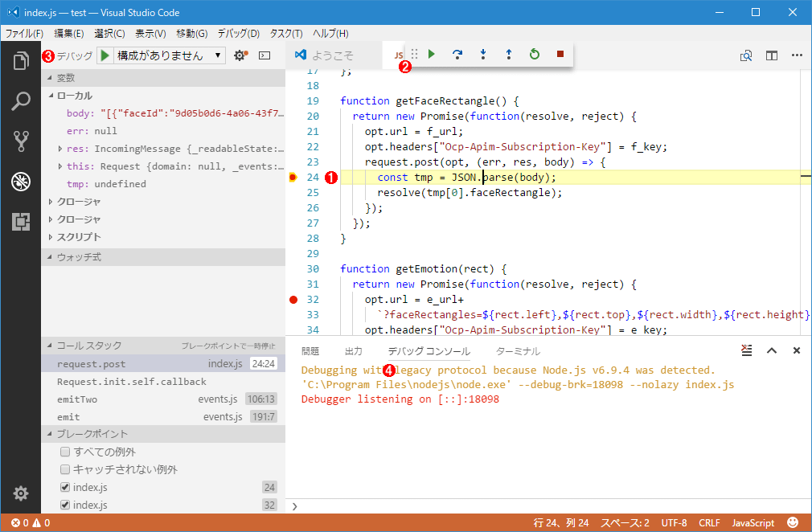This screenshot has width=812, height=532.
Task: Expand the スクリプト scope section
Action: pyautogui.click(x=51, y=237)
